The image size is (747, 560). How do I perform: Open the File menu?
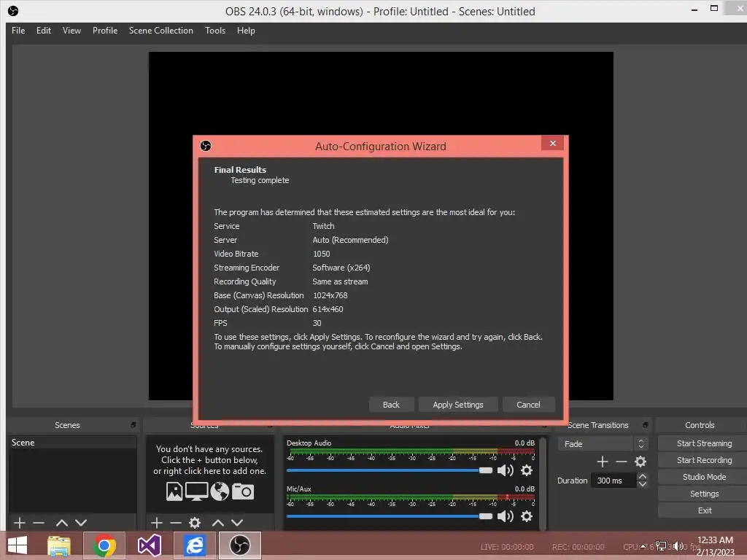pos(18,31)
